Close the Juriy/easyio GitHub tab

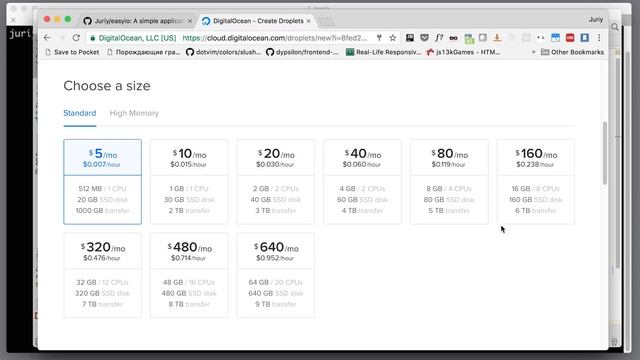coord(190,21)
